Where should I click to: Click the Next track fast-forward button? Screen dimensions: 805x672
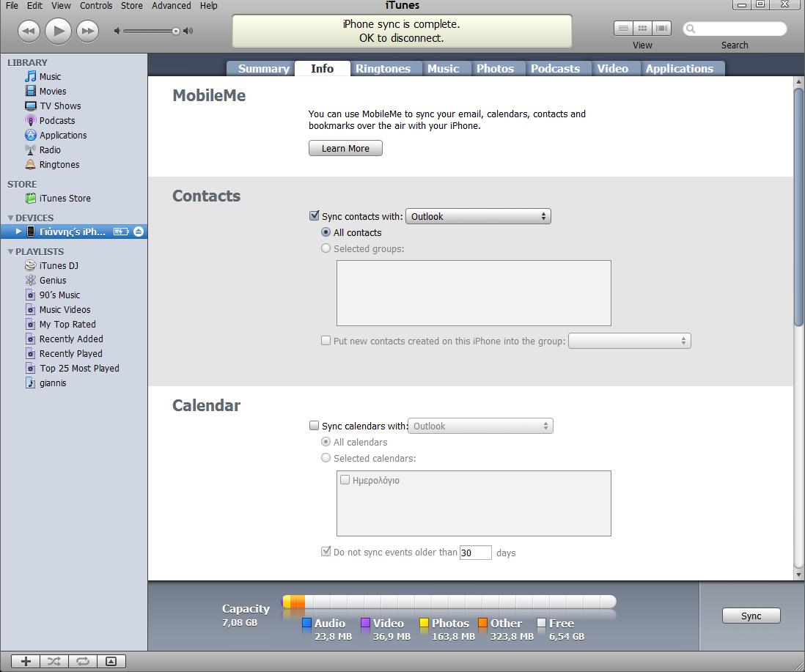pos(88,31)
